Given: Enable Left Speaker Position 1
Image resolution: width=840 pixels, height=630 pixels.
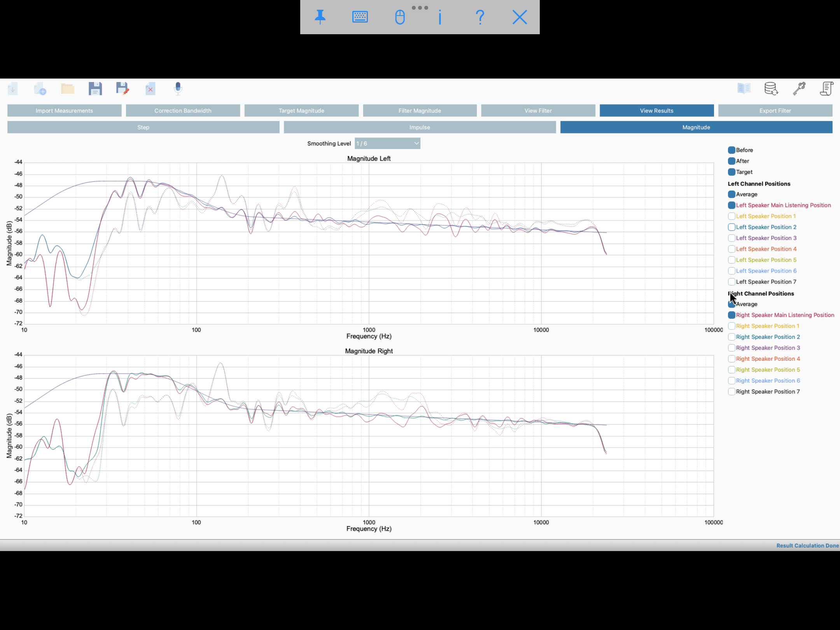Looking at the screenshot, I should coord(731,216).
